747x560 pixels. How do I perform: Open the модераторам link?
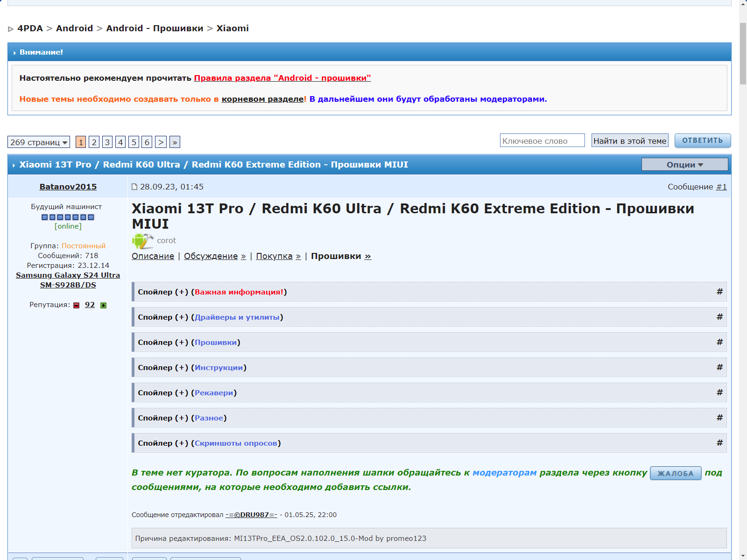505,473
